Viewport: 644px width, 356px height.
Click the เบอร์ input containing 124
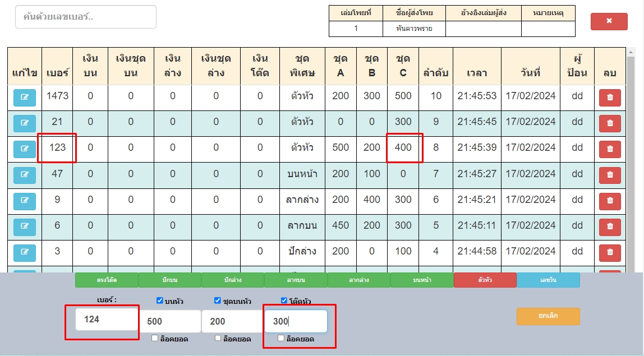pyautogui.click(x=107, y=319)
